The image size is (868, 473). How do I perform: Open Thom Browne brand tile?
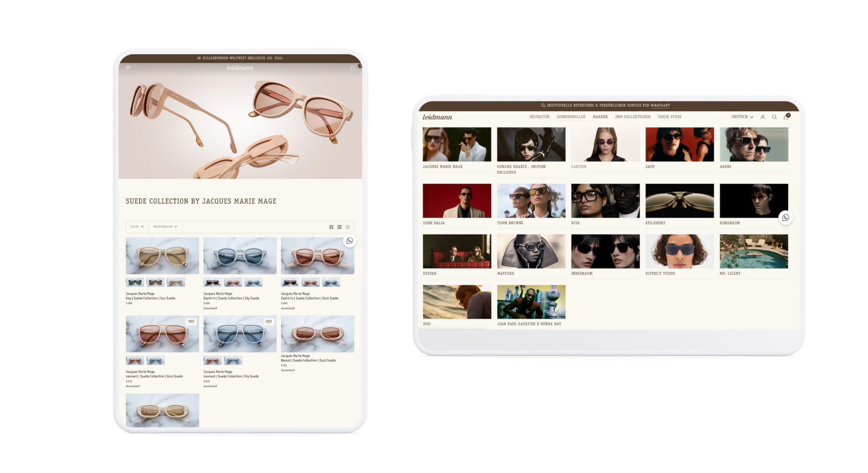(x=531, y=201)
